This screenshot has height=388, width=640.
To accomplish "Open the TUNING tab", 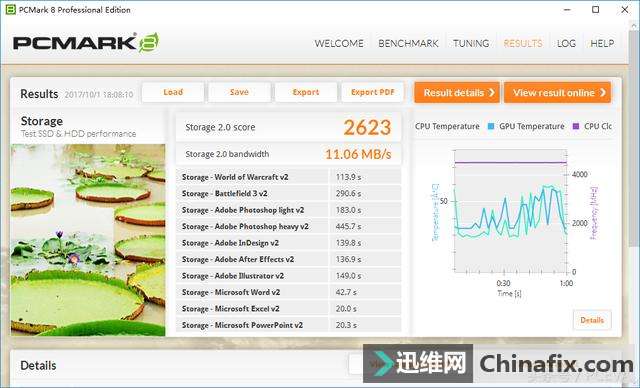I will [x=471, y=43].
